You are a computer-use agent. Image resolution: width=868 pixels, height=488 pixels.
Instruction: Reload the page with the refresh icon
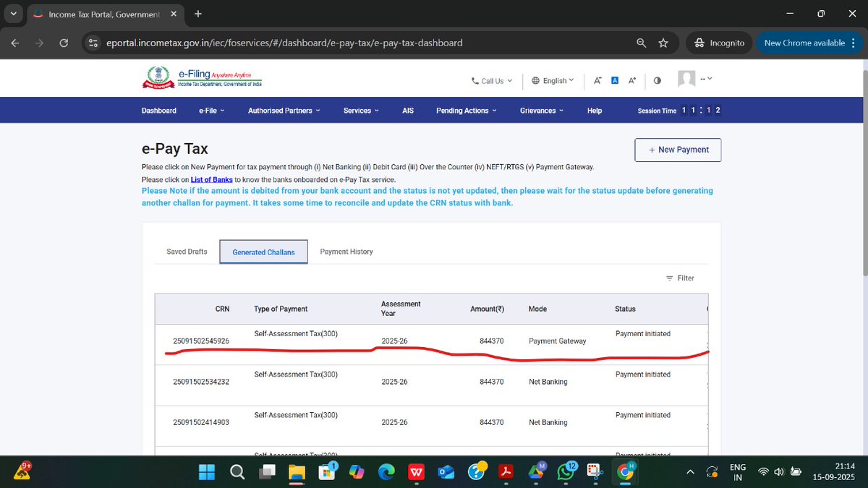tap(64, 43)
